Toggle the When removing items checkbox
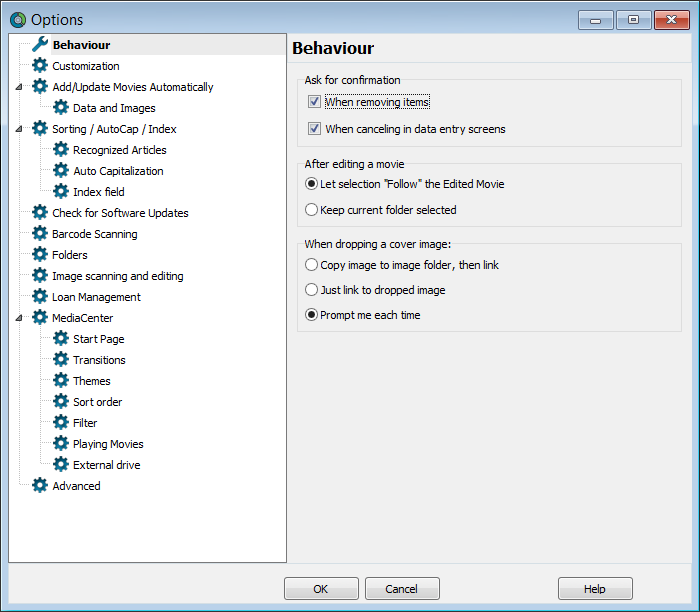The height and width of the screenshot is (612, 700). coord(314,102)
